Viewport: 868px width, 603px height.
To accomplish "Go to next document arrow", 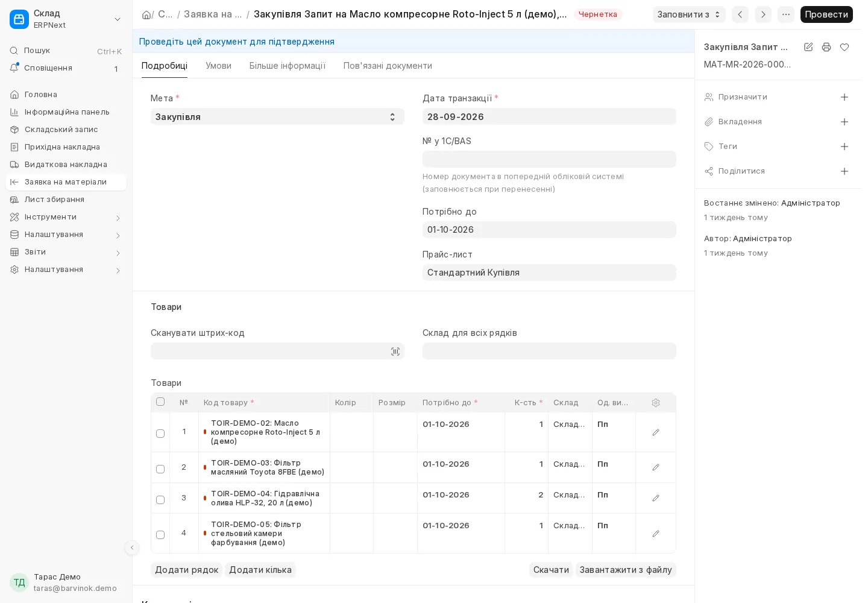I will [x=763, y=14].
